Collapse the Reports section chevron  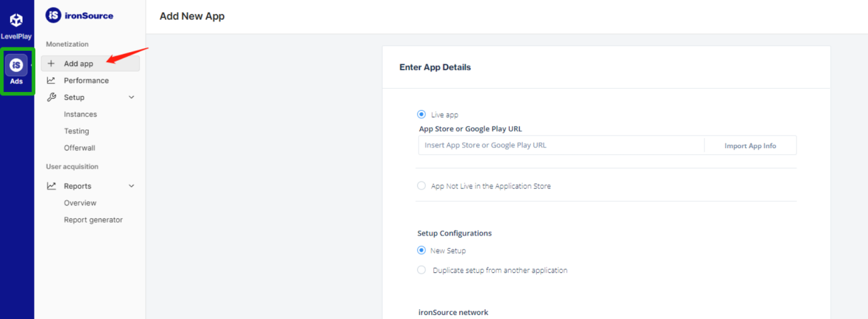[132, 186]
